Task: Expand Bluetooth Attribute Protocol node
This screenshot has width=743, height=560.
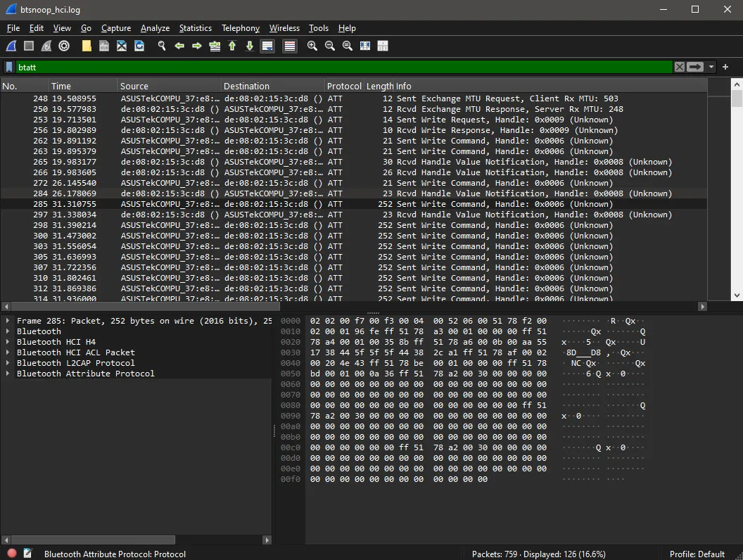Action: (x=8, y=374)
